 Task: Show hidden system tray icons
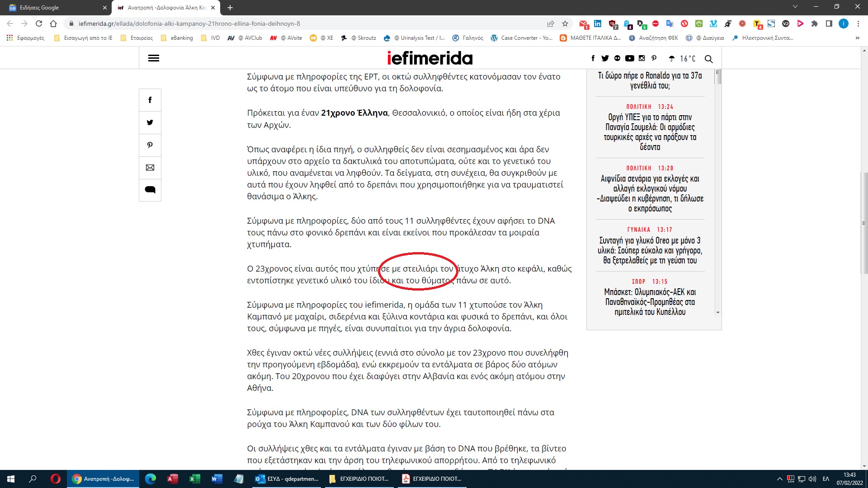pyautogui.click(x=779, y=479)
